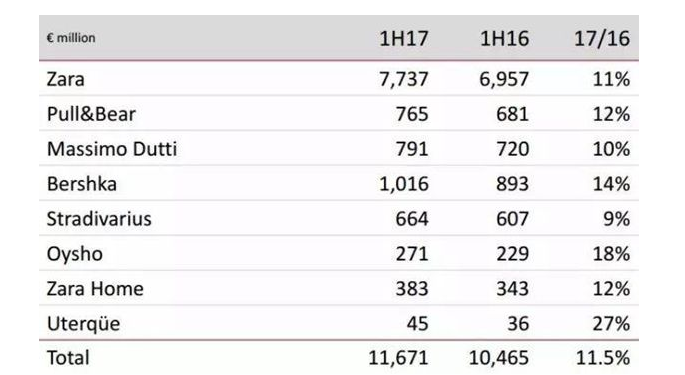Image resolution: width=685 pixels, height=375 pixels.
Task: Select the Total row label
Action: coord(68,358)
